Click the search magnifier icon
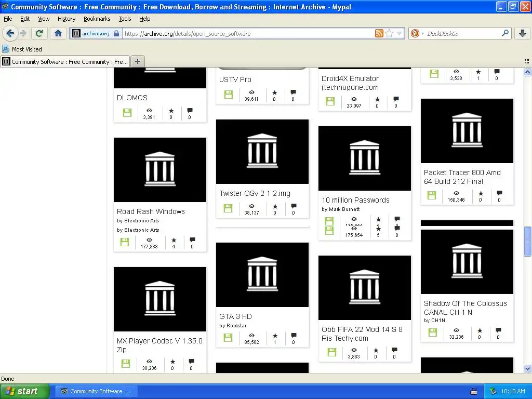The width and height of the screenshot is (532, 399). 505,33
